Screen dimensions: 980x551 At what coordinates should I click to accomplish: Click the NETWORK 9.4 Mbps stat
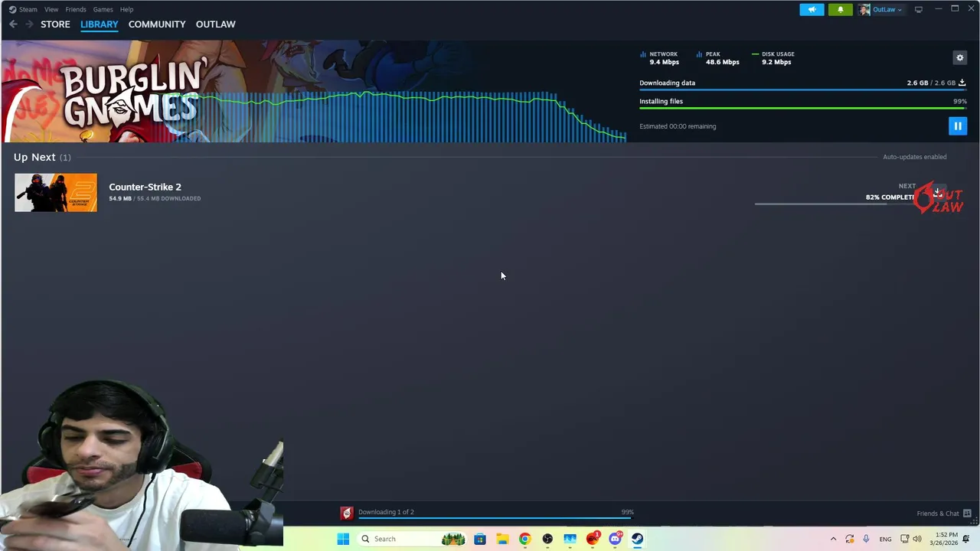[x=659, y=58]
